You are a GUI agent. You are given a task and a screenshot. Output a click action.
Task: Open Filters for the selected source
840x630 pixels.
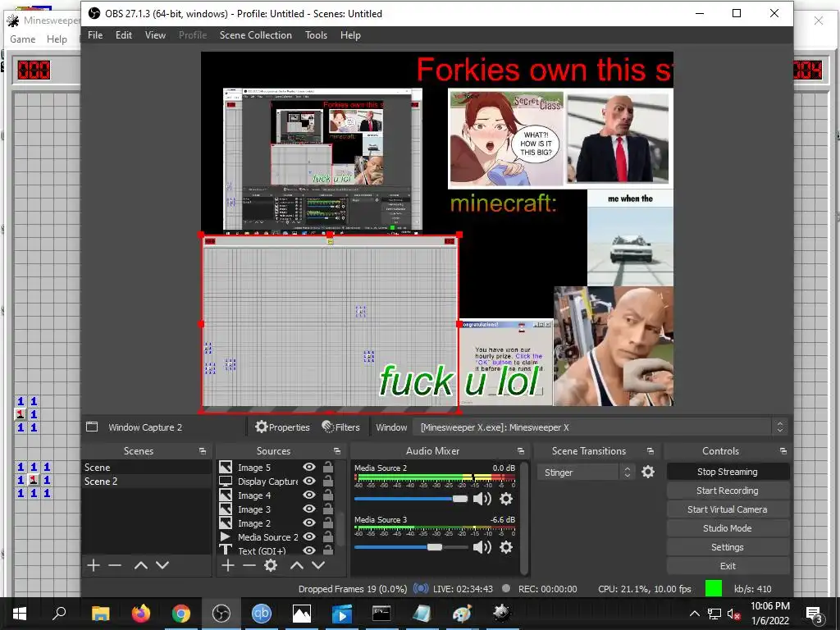[340, 427]
